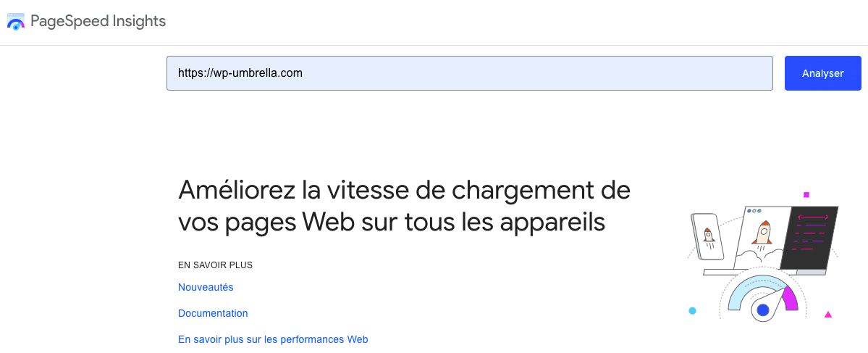Image resolution: width=868 pixels, height=353 pixels.
Task: Click the blue center knob of the speedometer
Action: (763, 310)
